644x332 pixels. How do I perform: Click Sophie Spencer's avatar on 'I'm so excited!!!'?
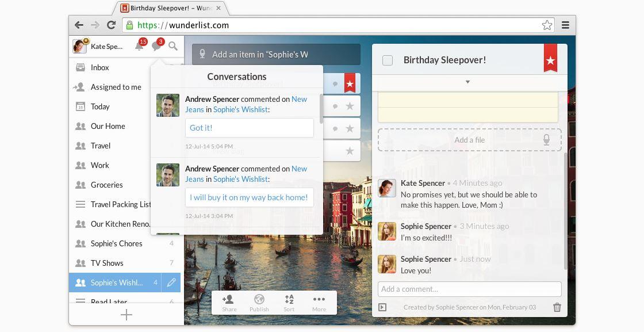coord(387,231)
